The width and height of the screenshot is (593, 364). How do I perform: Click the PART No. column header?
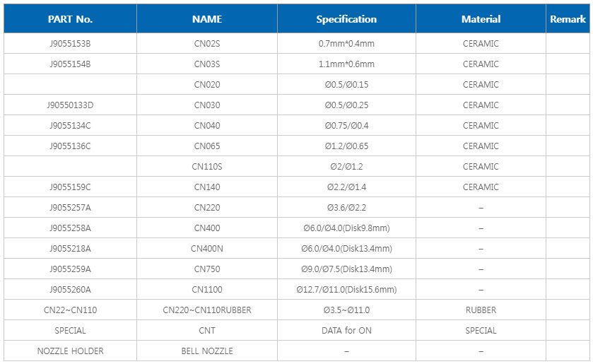tap(70, 19)
